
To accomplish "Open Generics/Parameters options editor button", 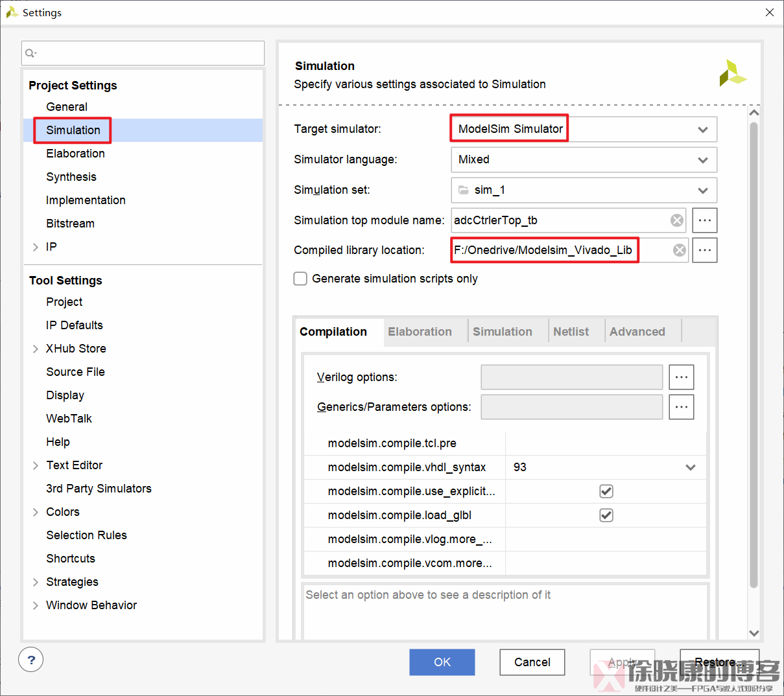I will (682, 407).
